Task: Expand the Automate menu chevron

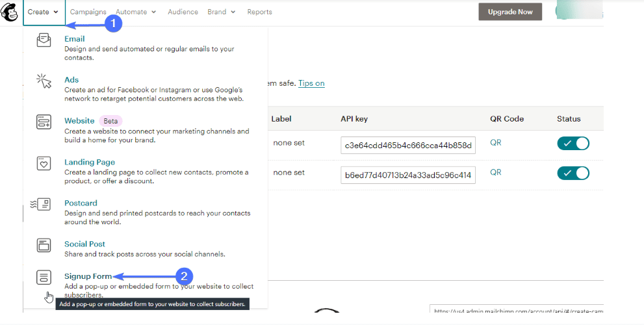Action: tap(154, 12)
